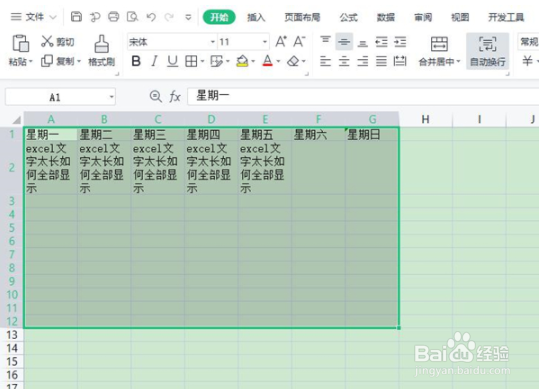The height and width of the screenshot is (389, 540).
Task: Switch to the 开始 tab
Action: (x=219, y=17)
